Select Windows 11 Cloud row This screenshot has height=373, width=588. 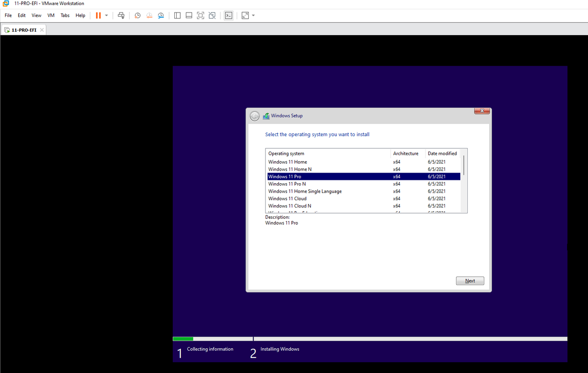pos(364,199)
